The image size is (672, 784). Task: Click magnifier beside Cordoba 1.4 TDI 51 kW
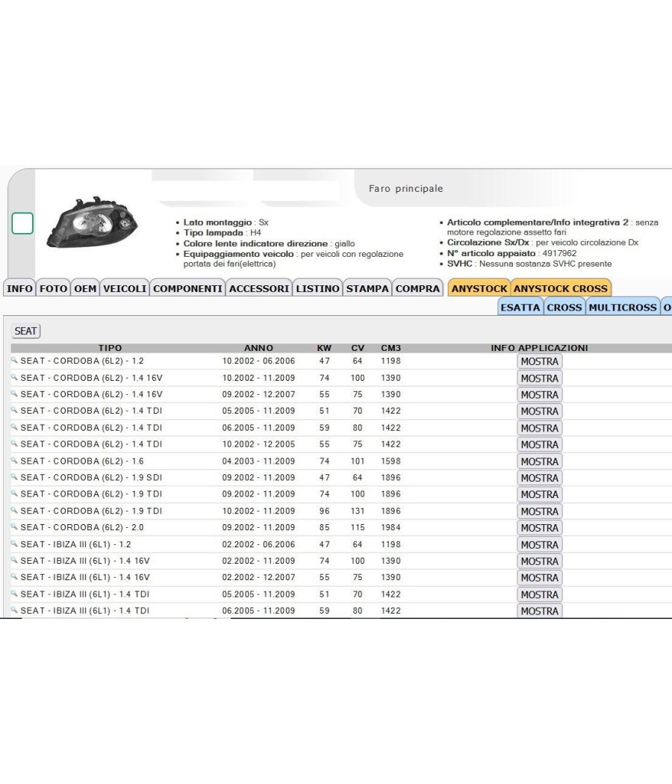coord(14,410)
